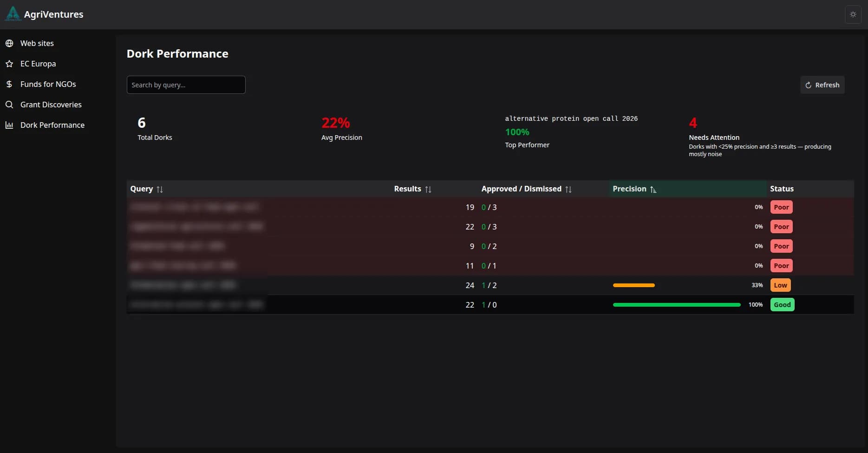Click the top performer query text
The height and width of the screenshot is (453, 868).
point(571,118)
